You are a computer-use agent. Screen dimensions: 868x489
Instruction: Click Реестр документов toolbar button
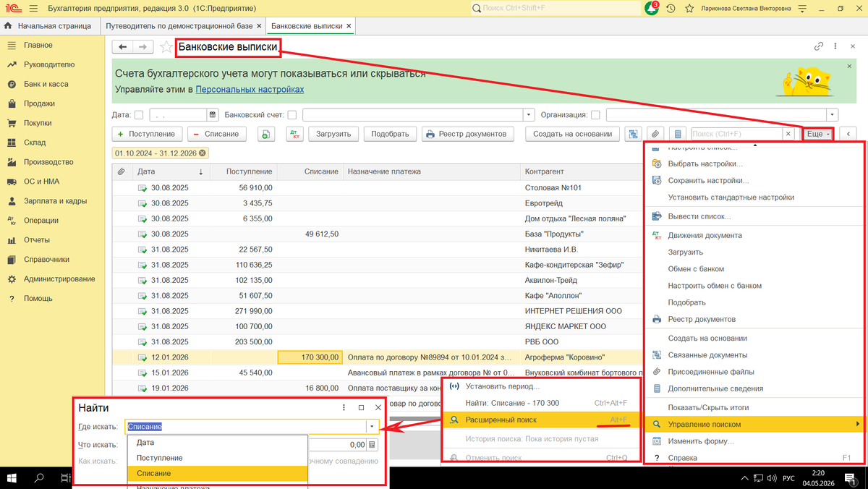(467, 134)
